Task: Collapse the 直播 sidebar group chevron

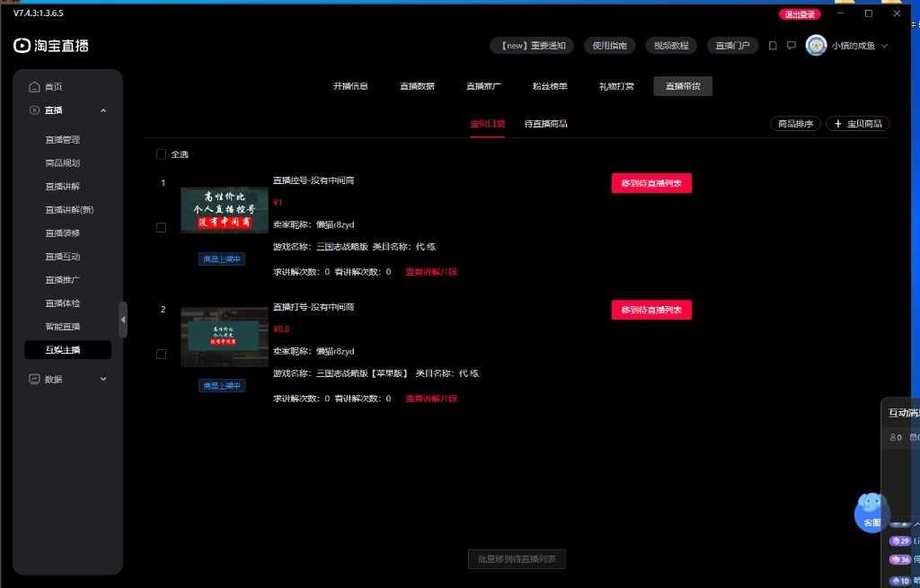Action: coord(103,110)
